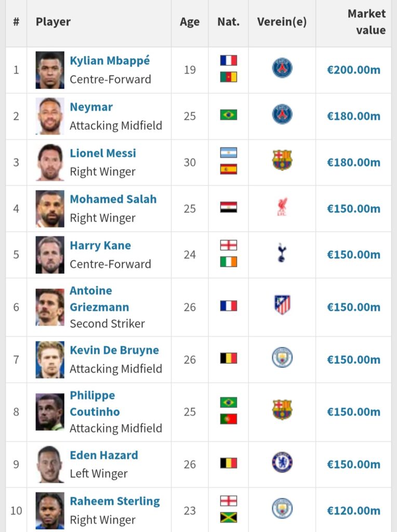Click the Liverpool club crest icon
Screen dimensions: 397x532
[282, 208]
